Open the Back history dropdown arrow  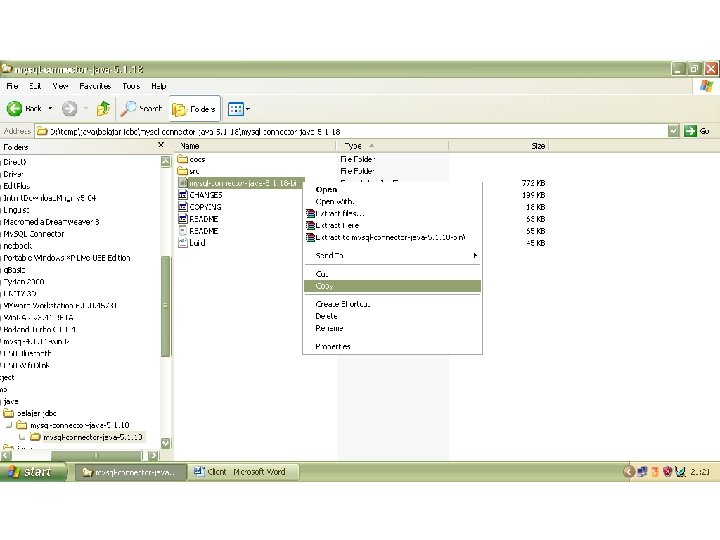(50, 109)
